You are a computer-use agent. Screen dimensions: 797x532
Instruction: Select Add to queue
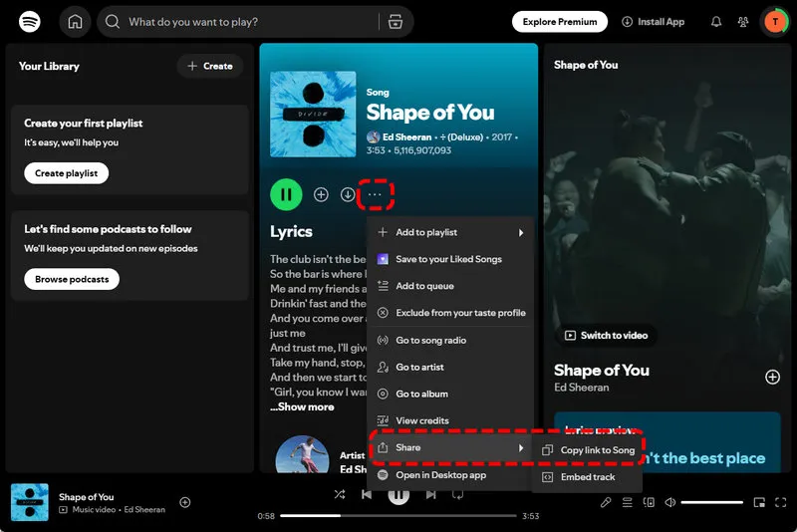pyautogui.click(x=450, y=286)
